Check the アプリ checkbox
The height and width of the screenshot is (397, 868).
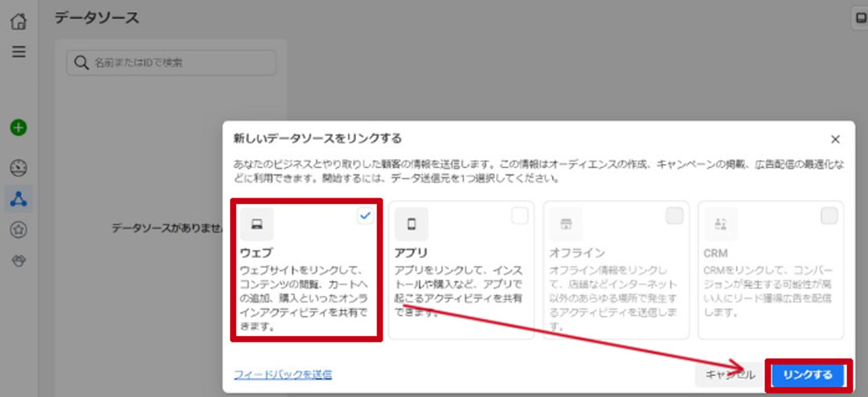pos(520,215)
